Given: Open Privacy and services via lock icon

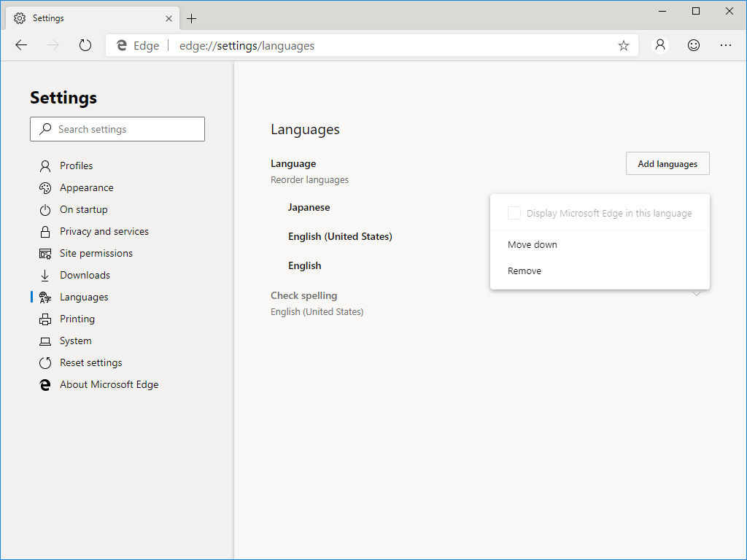Looking at the screenshot, I should click(x=45, y=231).
